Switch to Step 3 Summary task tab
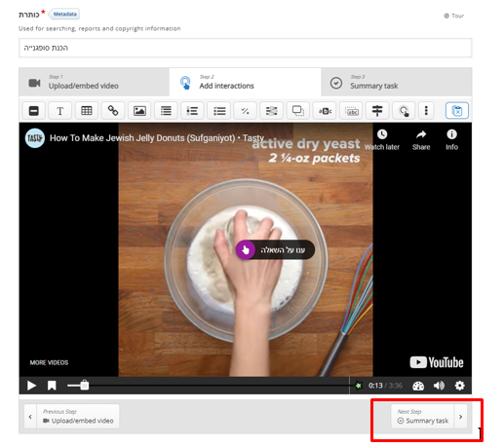 [x=397, y=82]
